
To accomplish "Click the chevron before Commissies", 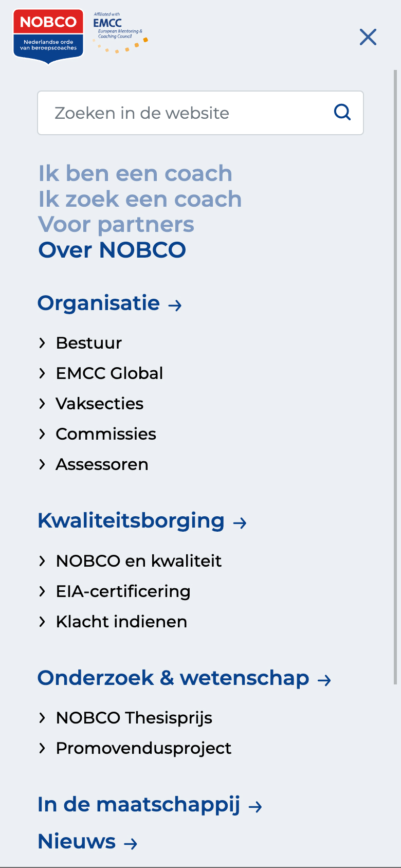I will tap(43, 434).
